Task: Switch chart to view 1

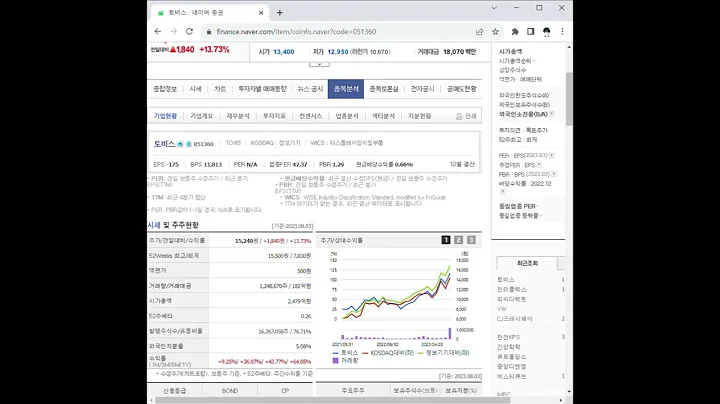Action: pyautogui.click(x=445, y=240)
